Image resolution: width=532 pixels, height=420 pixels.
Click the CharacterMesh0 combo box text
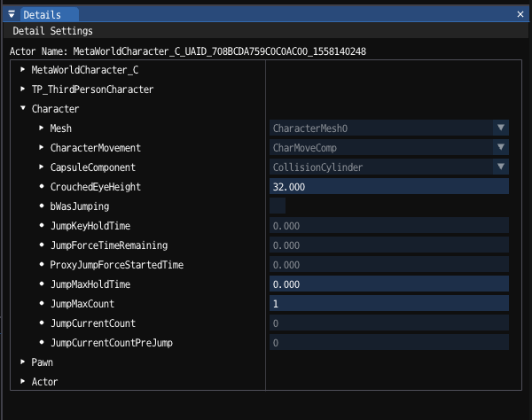(x=310, y=128)
